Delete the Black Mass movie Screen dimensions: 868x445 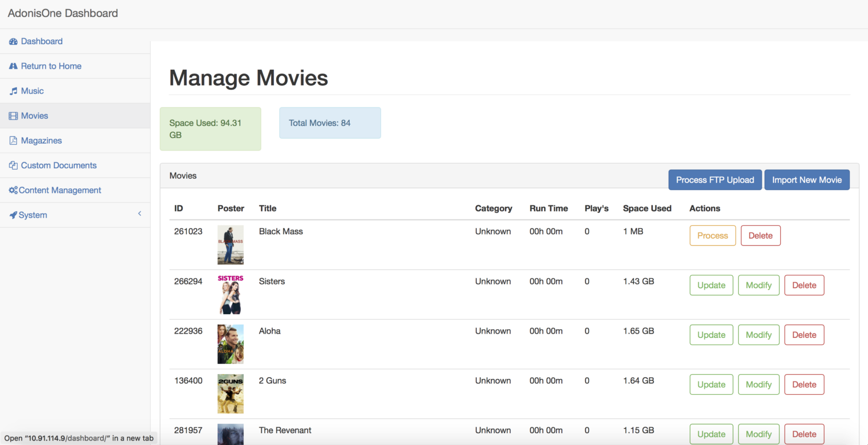click(x=760, y=236)
